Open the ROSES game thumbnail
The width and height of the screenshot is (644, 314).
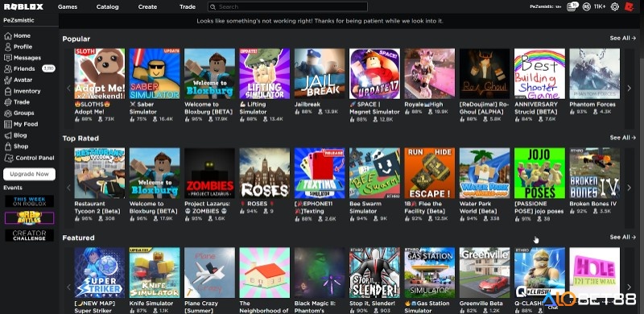pos(265,173)
